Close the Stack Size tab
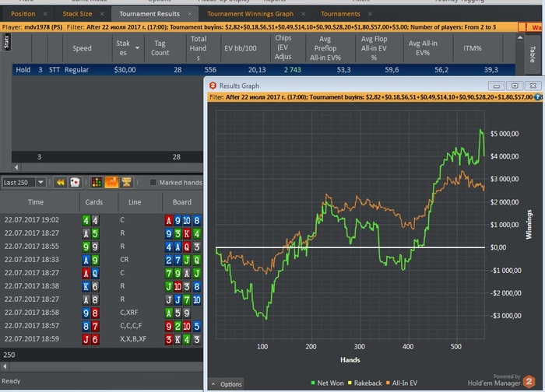Image resolution: width=545 pixels, height=392 pixels. tap(102, 14)
